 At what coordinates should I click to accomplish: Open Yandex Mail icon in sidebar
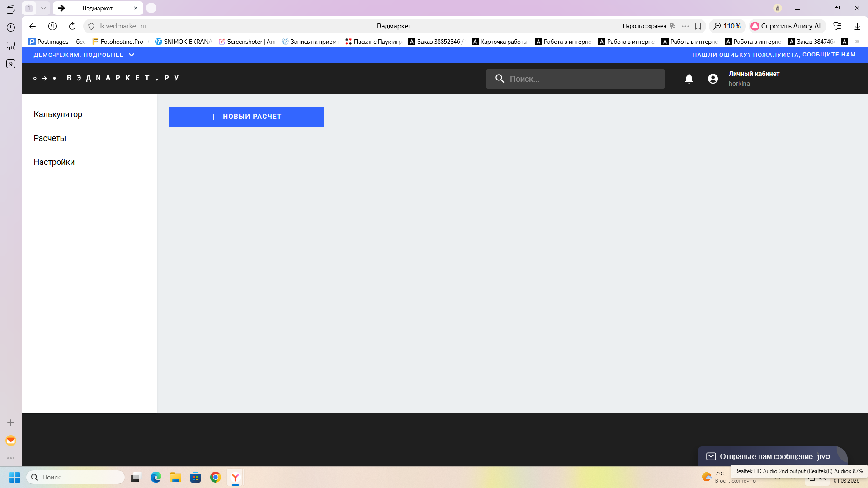click(x=11, y=441)
